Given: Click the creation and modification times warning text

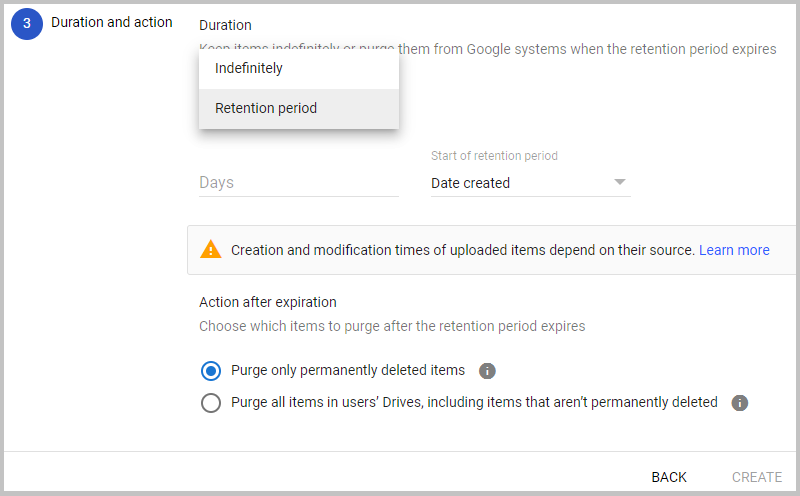Looking at the screenshot, I should (x=462, y=250).
